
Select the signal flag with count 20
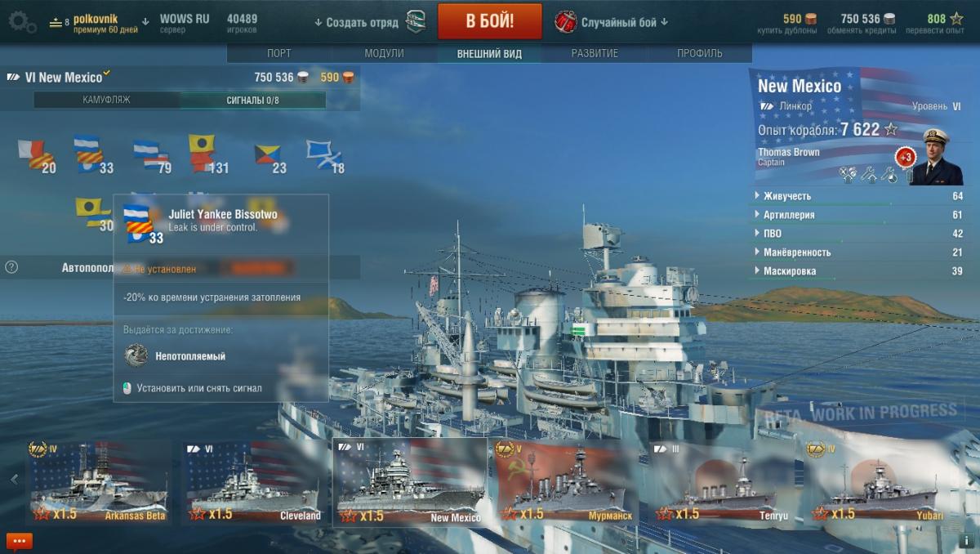(37, 155)
